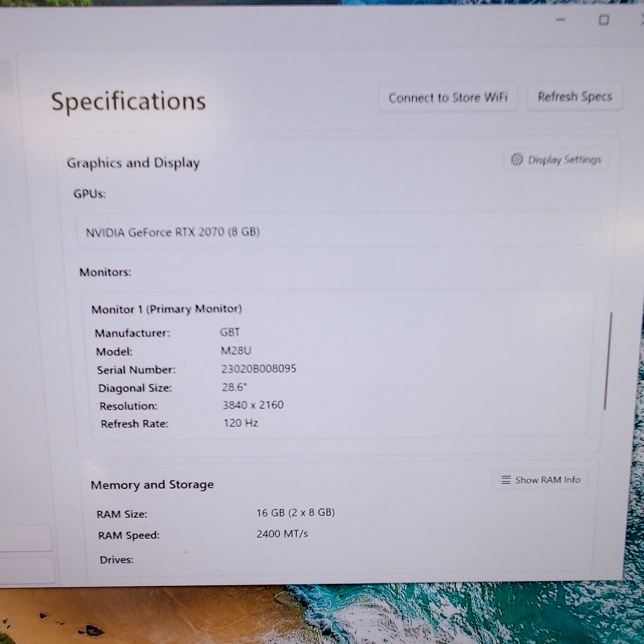The width and height of the screenshot is (644, 644).
Task: Click the Model: label
Action: (x=114, y=352)
